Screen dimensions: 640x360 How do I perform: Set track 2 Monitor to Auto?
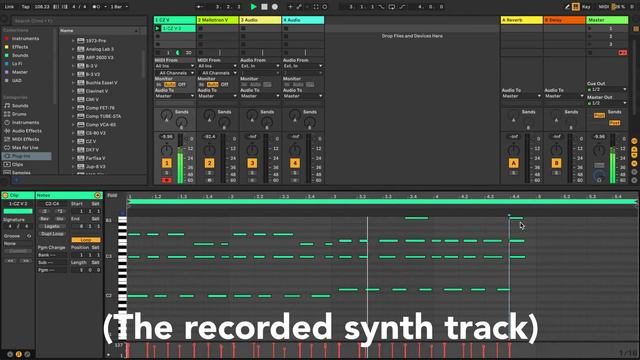pos(213,84)
